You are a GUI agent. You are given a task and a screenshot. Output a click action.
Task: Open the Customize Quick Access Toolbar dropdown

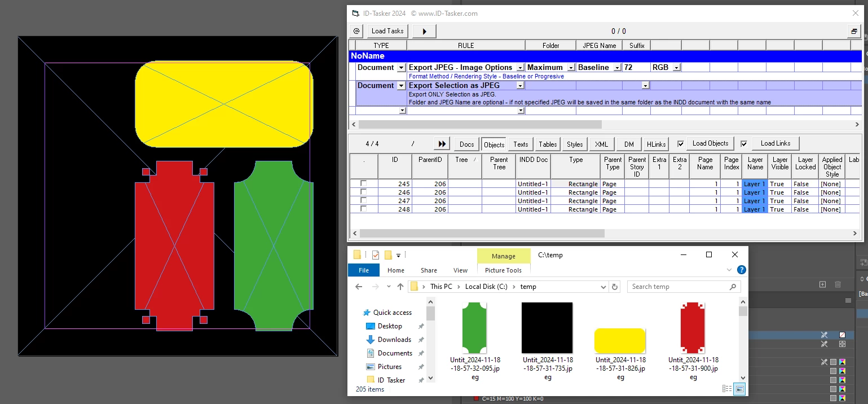(398, 255)
